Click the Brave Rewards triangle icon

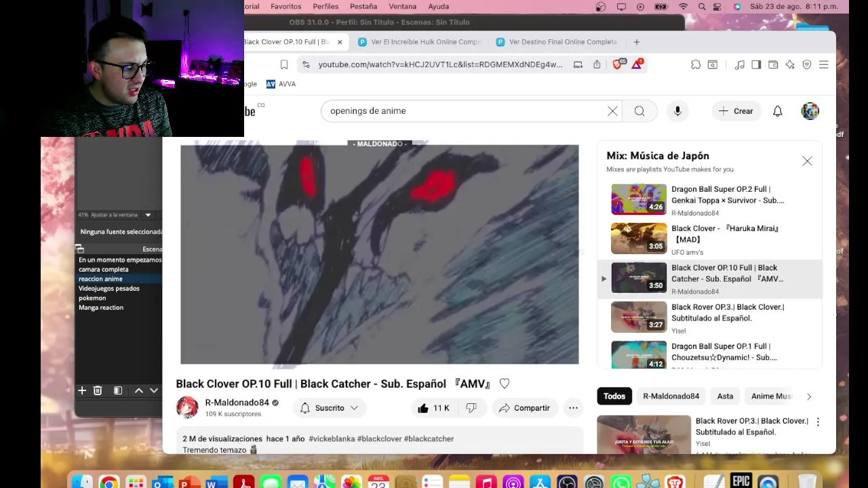point(637,64)
